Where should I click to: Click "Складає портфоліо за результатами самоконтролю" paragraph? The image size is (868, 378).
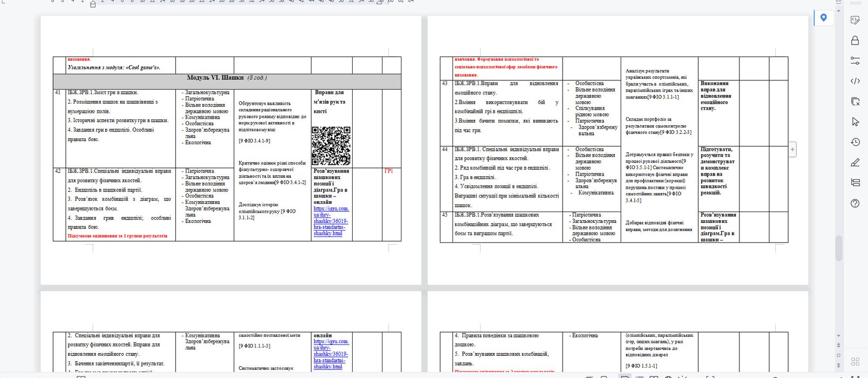click(x=659, y=126)
